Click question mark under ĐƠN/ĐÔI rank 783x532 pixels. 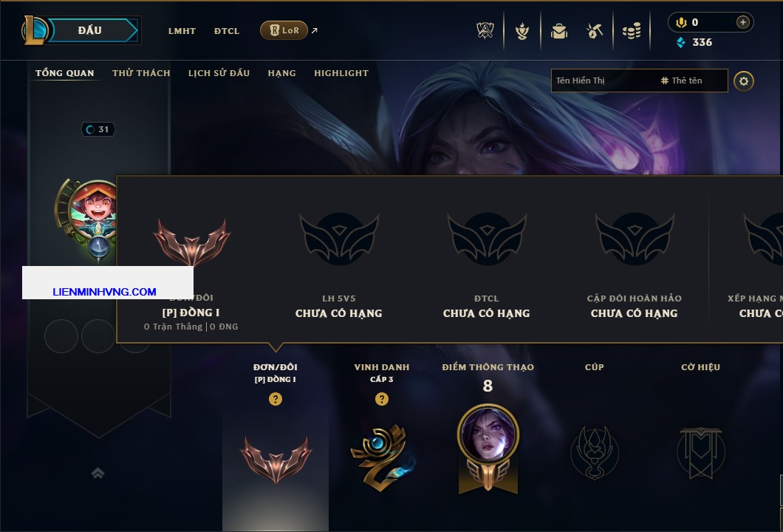(275, 398)
